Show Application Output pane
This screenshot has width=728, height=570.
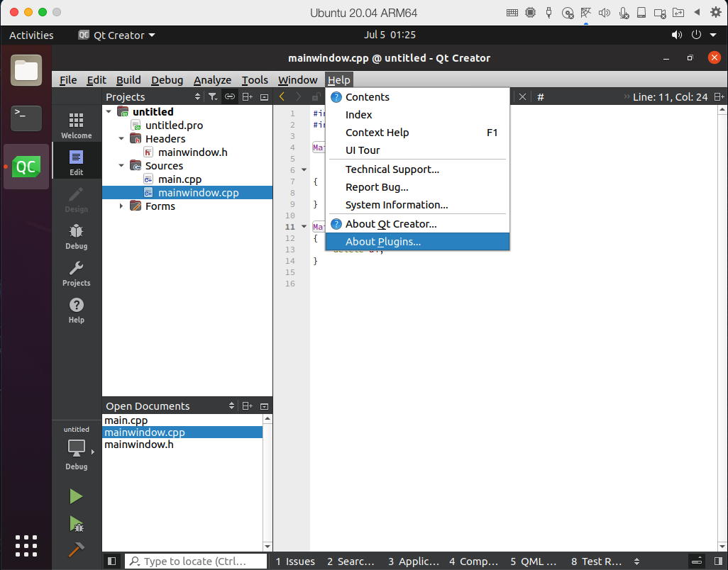coord(413,561)
